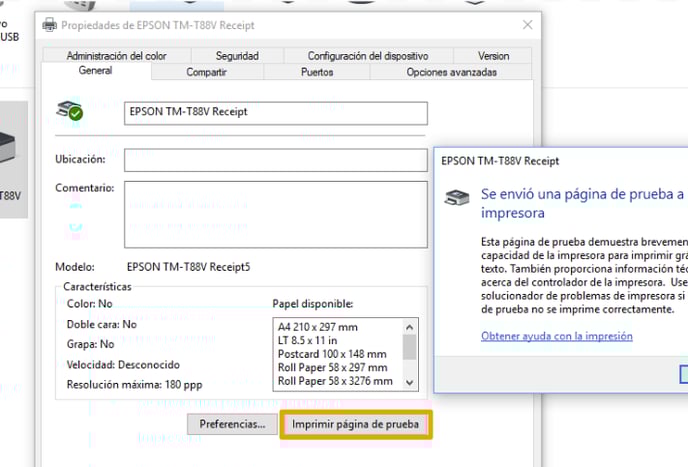Click the printer icon in the properties title bar

point(50,25)
